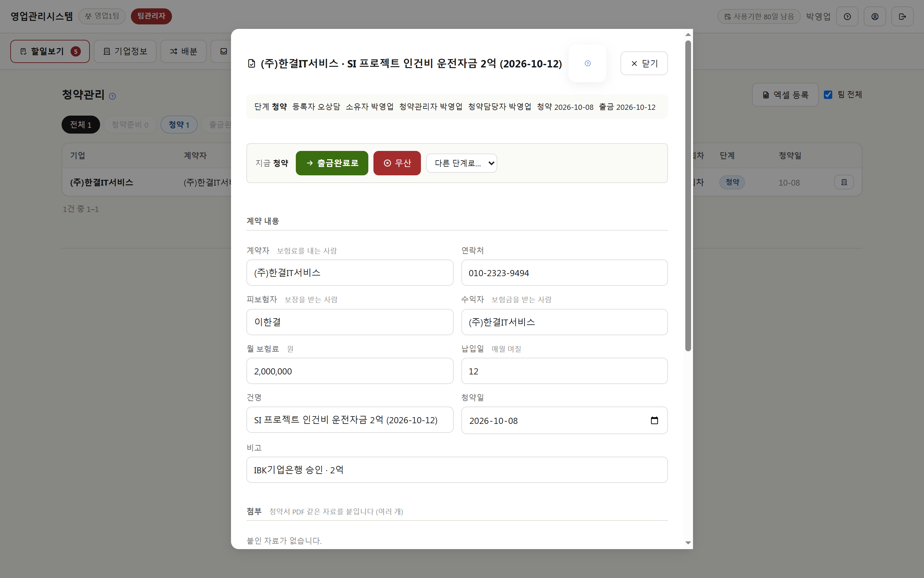This screenshot has height=578, width=924.
Task: Click the 연락처 phone number field
Action: click(x=564, y=273)
